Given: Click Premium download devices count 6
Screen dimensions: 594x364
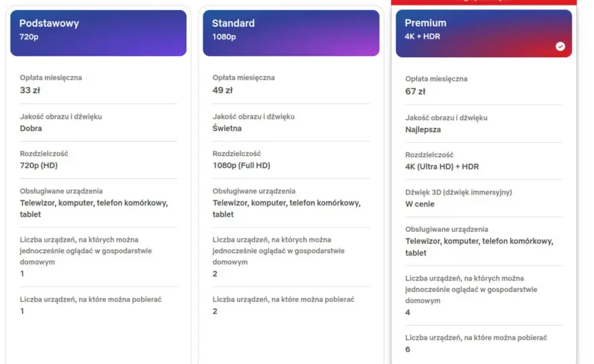Looking at the screenshot, I should click(408, 349).
